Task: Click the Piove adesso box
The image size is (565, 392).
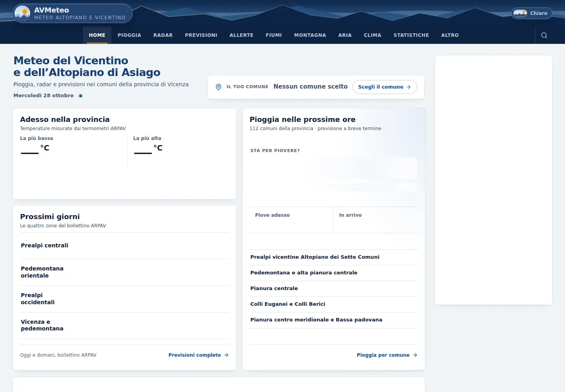Action: (x=291, y=220)
